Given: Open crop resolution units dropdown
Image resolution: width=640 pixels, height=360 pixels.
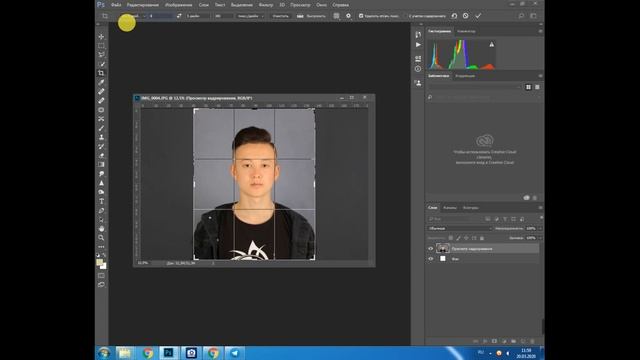Looking at the screenshot, I should coord(250,16).
